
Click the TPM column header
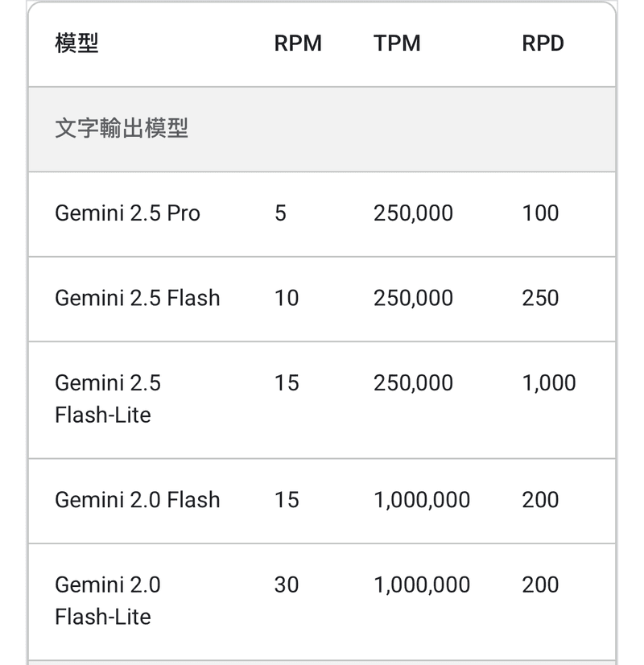[397, 43]
